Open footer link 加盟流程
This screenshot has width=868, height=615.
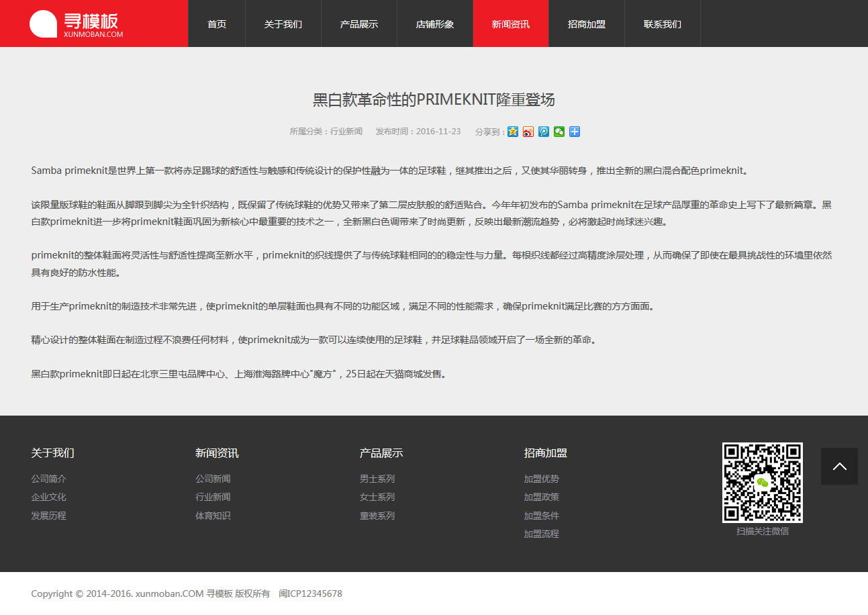pos(542,534)
